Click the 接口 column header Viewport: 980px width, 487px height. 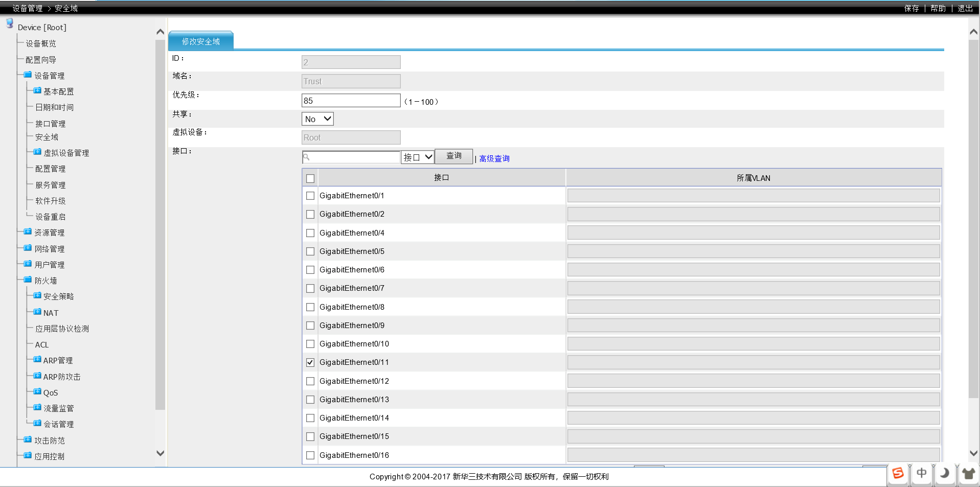point(442,178)
